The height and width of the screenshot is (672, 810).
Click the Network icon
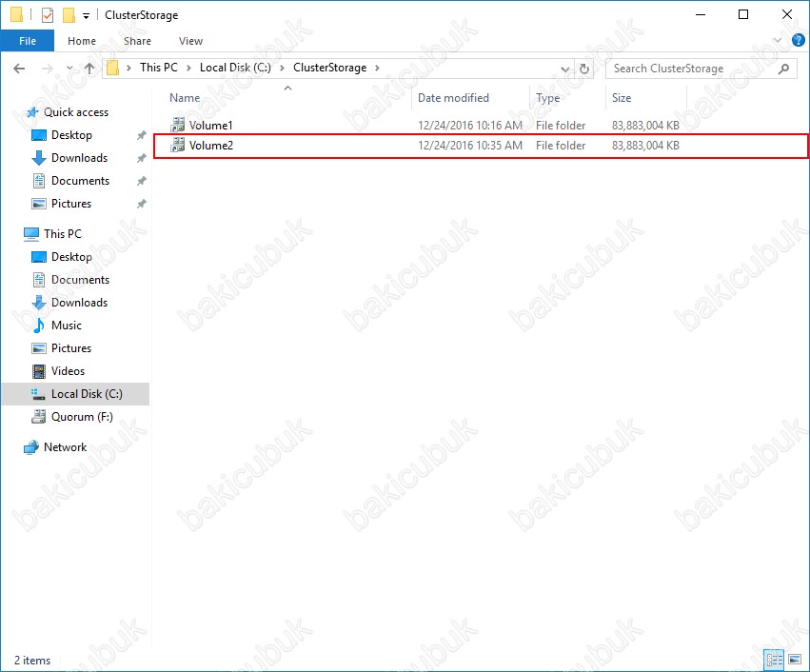(31, 447)
